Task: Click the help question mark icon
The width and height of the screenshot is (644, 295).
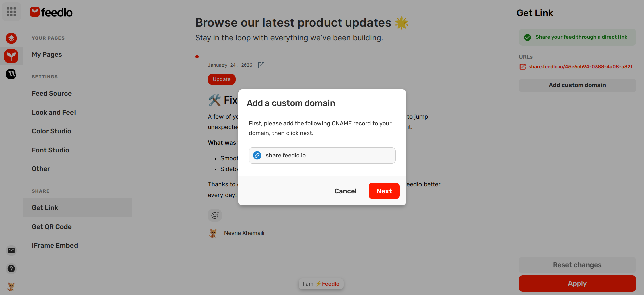Action: 11,269
